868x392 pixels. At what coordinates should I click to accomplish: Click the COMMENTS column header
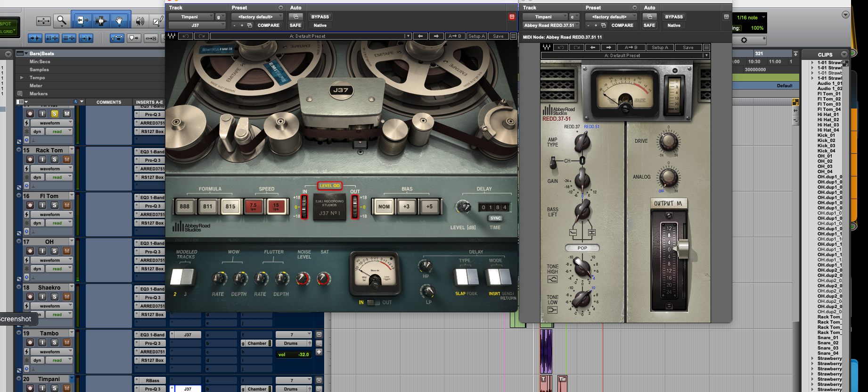click(x=109, y=102)
